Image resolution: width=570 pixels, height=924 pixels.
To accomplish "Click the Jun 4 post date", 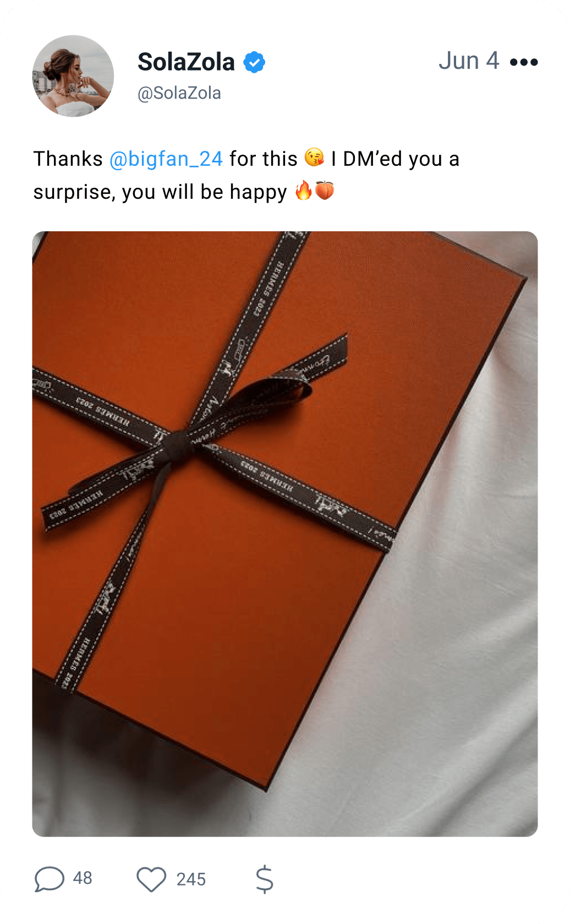I will pos(469,61).
